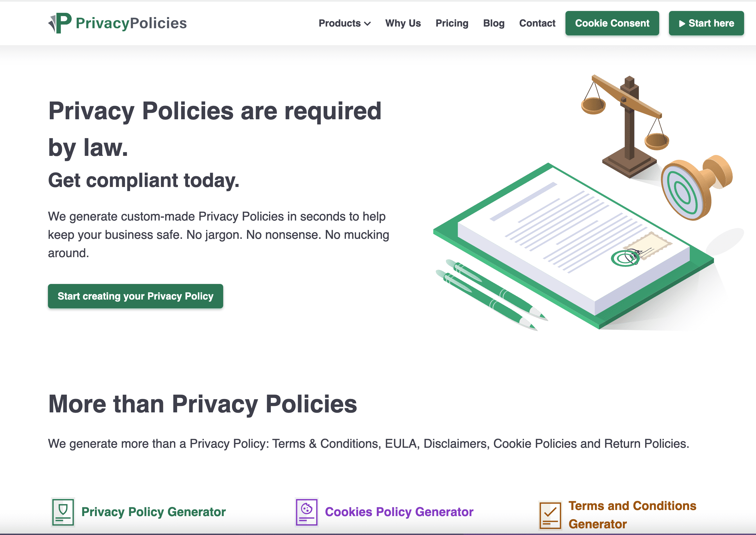Viewport: 756px width, 535px height.
Task: Expand the Products dropdown menu
Action: pyautogui.click(x=344, y=23)
